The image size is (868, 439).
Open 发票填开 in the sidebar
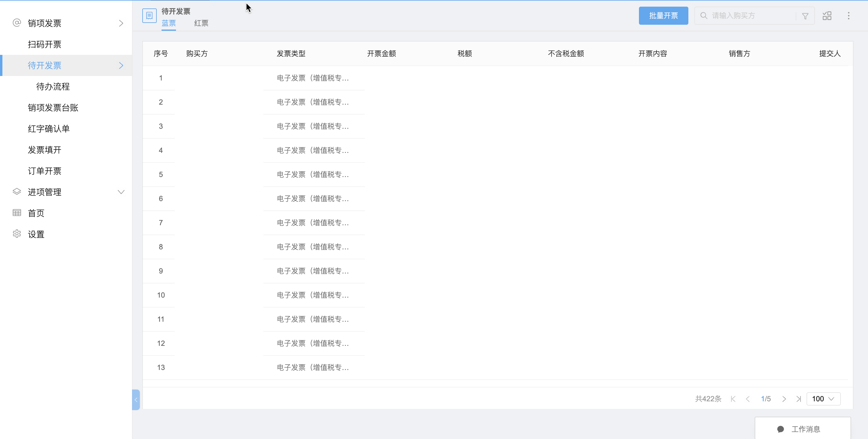point(45,150)
